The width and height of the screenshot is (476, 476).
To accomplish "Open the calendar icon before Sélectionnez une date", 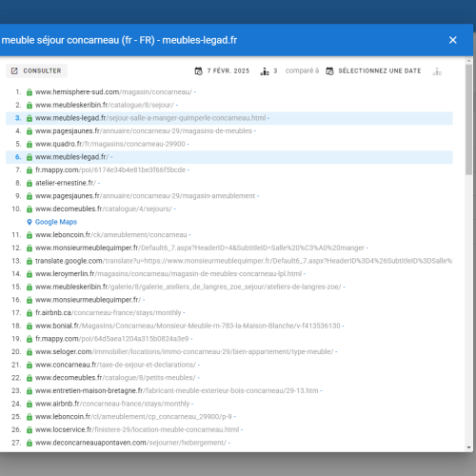I will point(329,71).
